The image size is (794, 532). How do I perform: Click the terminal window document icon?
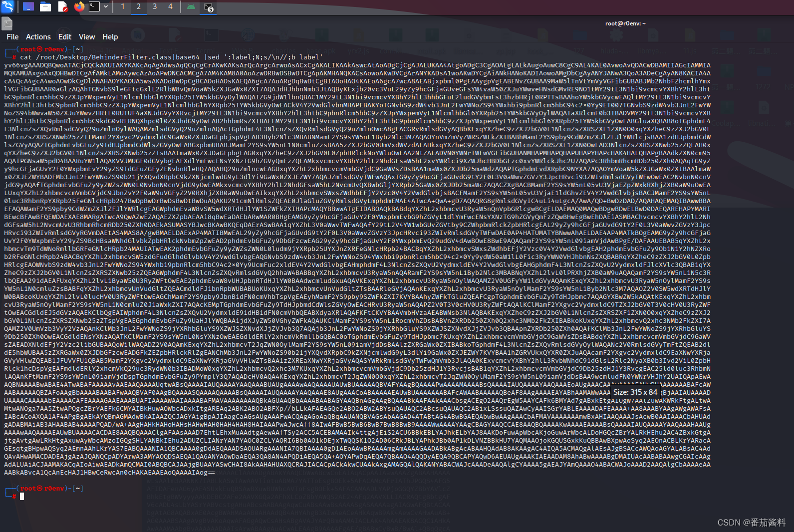[x=7, y=23]
